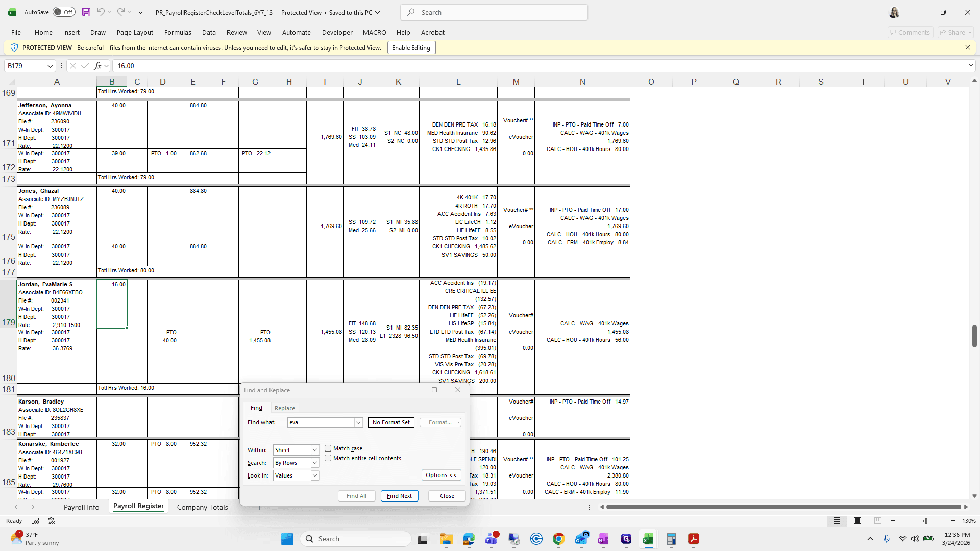Click zoom in plus icon
The width and height of the screenshot is (980, 551).
953,521
